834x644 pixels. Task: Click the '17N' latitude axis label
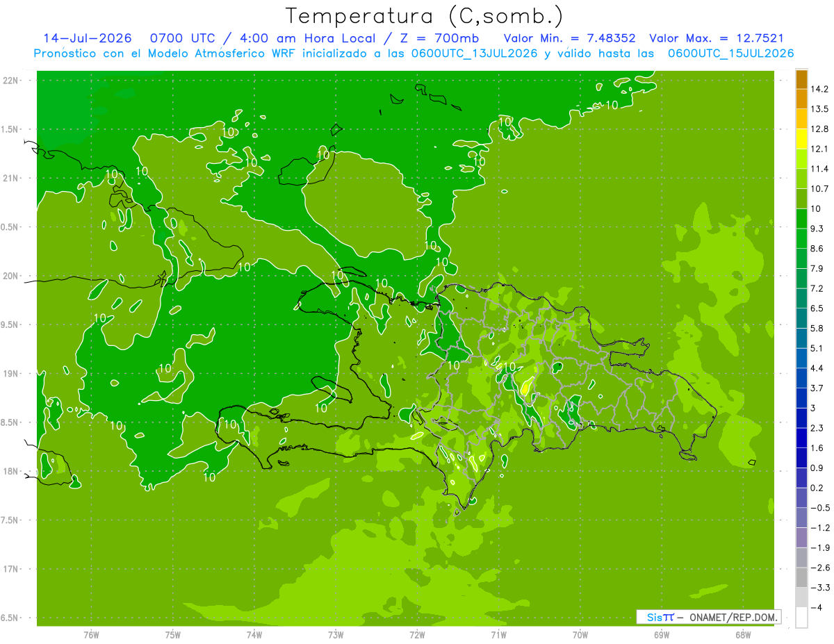click(x=11, y=569)
